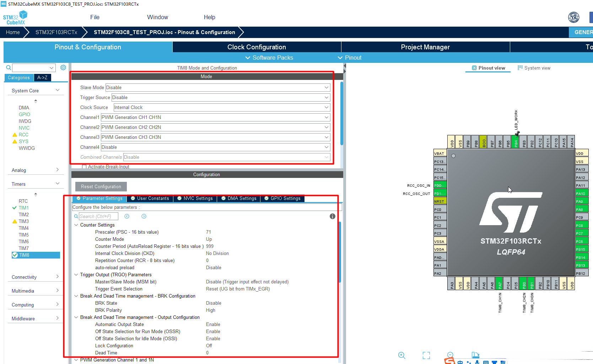Click the 10-year anniversary badge icon

point(573,17)
